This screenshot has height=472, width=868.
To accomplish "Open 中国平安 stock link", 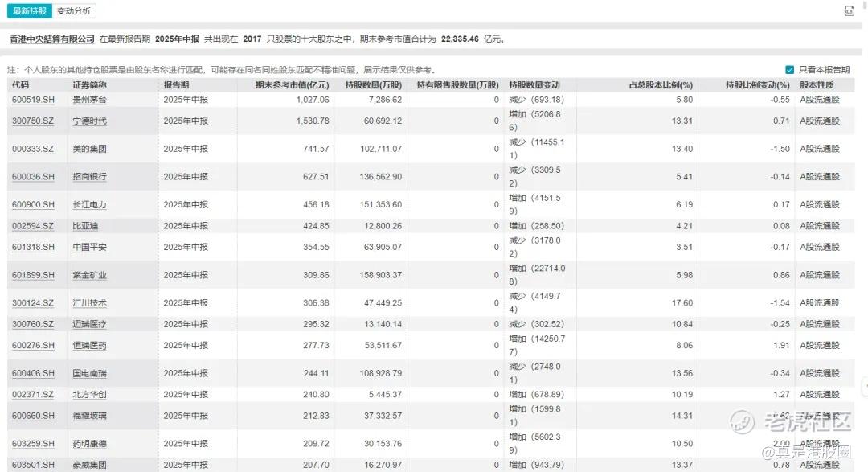I will [90, 247].
